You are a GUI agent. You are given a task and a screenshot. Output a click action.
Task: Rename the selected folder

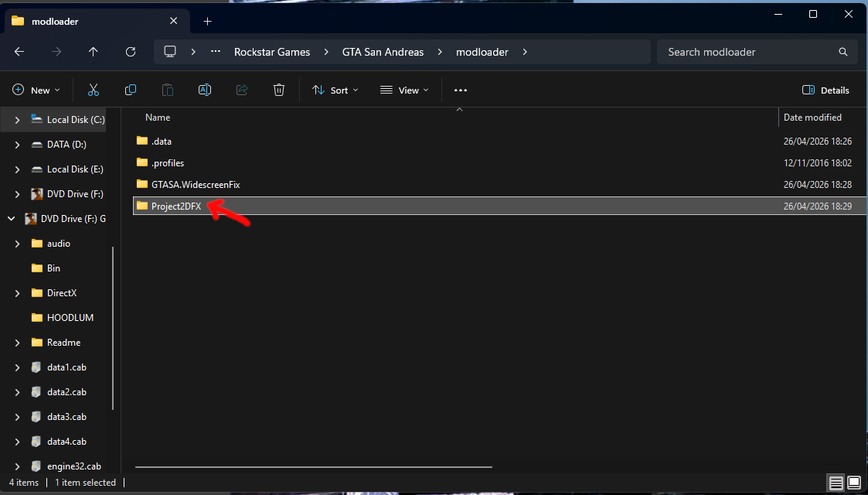click(205, 90)
